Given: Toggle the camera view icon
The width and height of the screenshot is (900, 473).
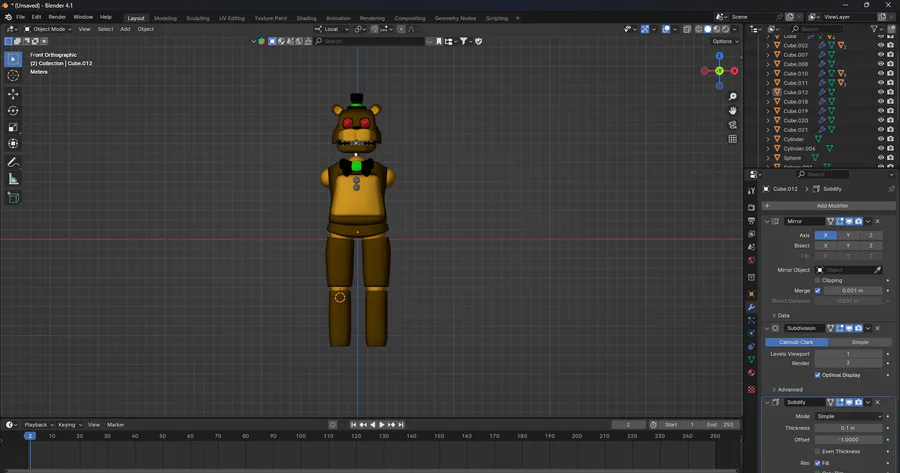Looking at the screenshot, I should point(732,125).
